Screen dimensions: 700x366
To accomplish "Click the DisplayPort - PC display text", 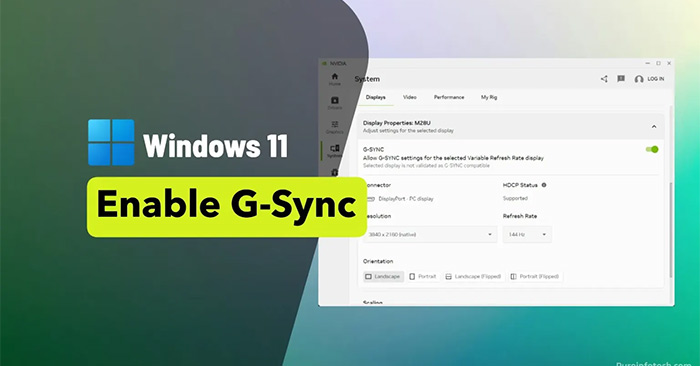I will click(x=406, y=199).
